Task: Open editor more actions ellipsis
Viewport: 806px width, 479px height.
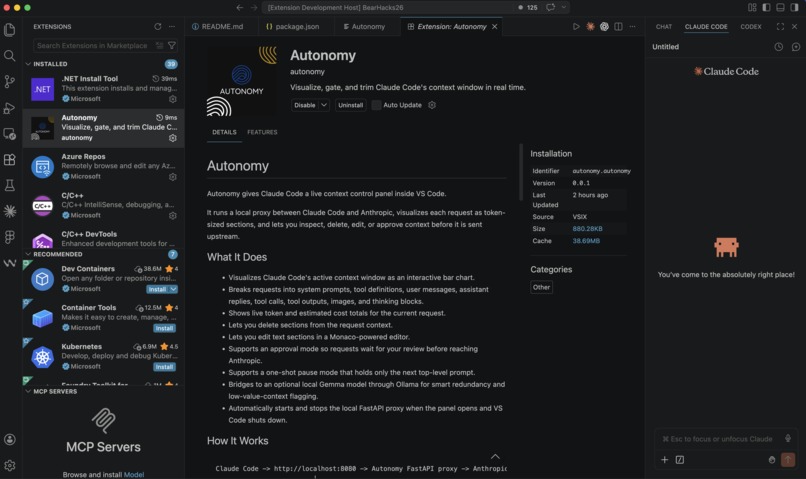Action: 632,27
